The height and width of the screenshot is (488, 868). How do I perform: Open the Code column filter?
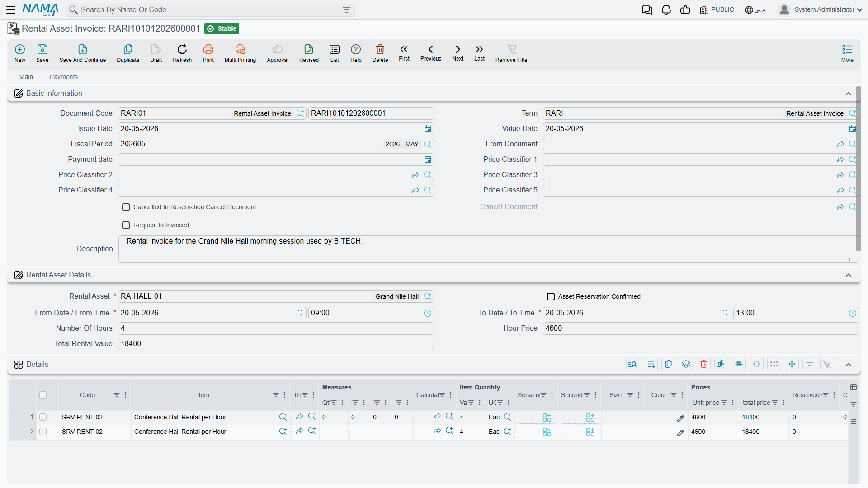click(116, 395)
